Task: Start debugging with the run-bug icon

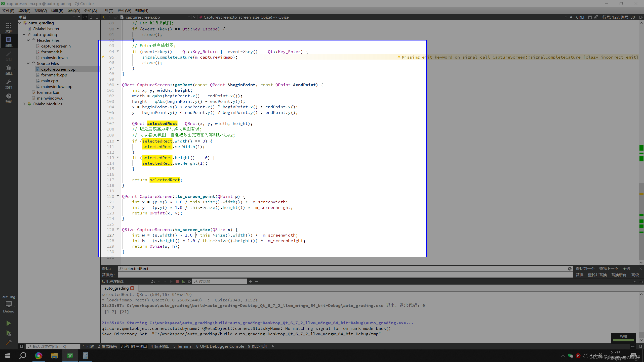Action: [x=8, y=333]
